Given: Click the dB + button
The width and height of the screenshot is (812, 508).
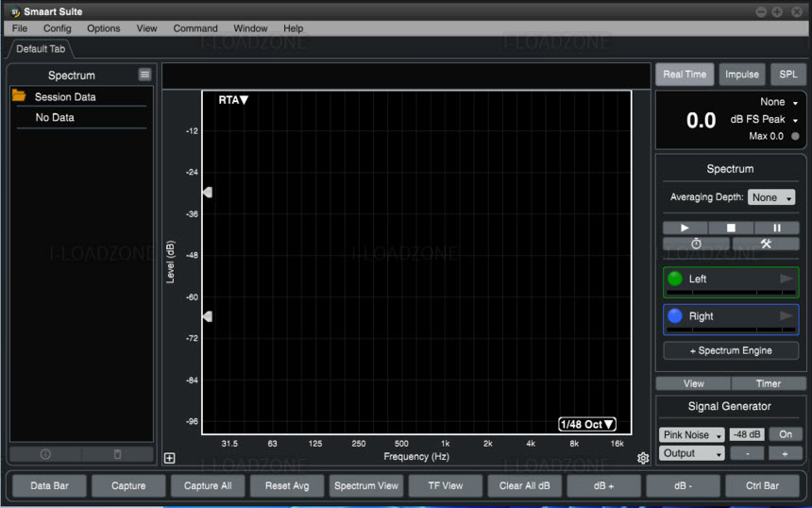Looking at the screenshot, I should [x=604, y=485].
